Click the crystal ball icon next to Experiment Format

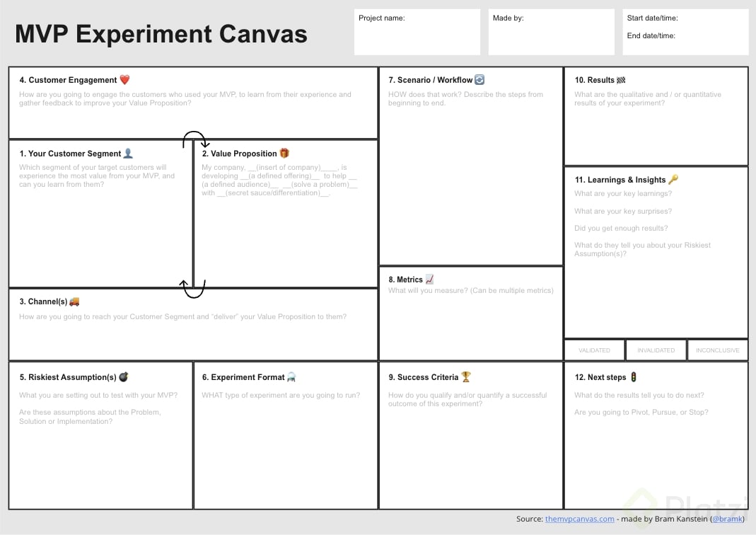click(291, 376)
